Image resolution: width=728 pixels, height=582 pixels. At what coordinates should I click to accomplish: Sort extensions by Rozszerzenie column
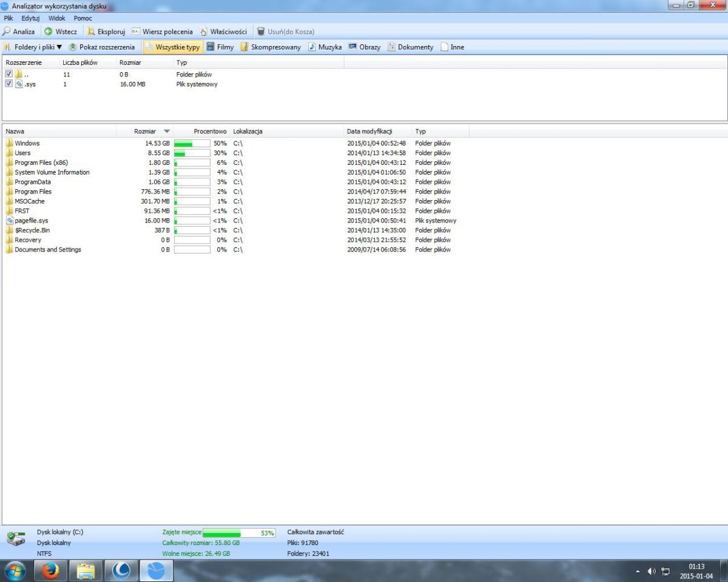31,62
